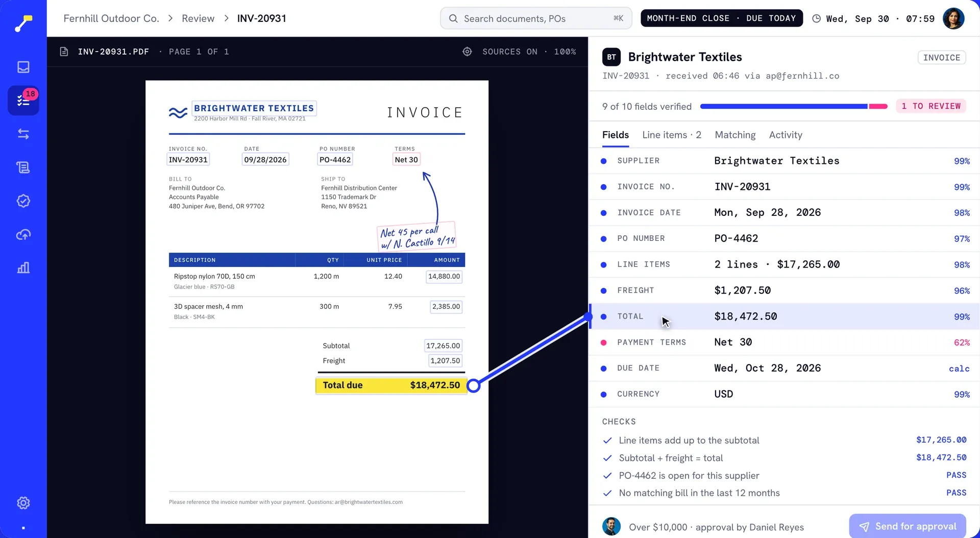Click the fields verified progress bar

pos(794,106)
